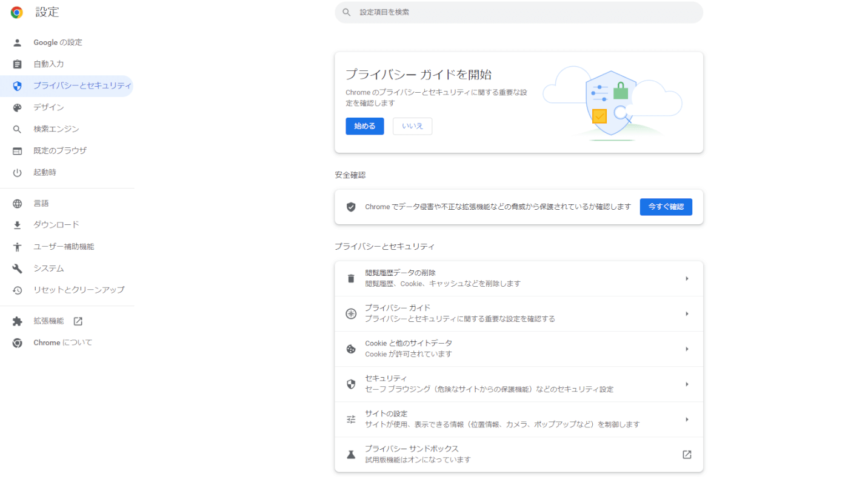Open the external link icon on the プライバシー サンドボックス row
This screenshot has width=868, height=485.
[687, 454]
